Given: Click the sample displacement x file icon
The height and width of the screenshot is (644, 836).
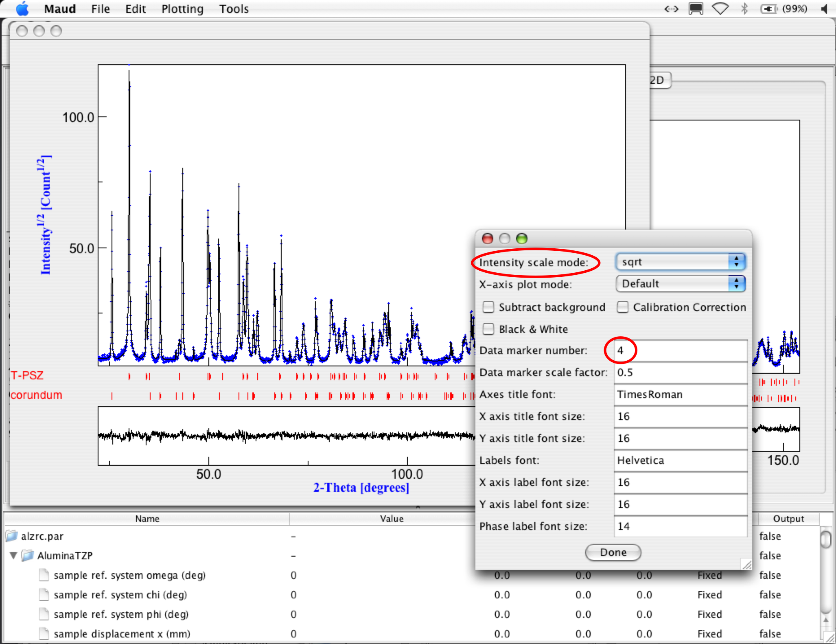Looking at the screenshot, I should [44, 633].
